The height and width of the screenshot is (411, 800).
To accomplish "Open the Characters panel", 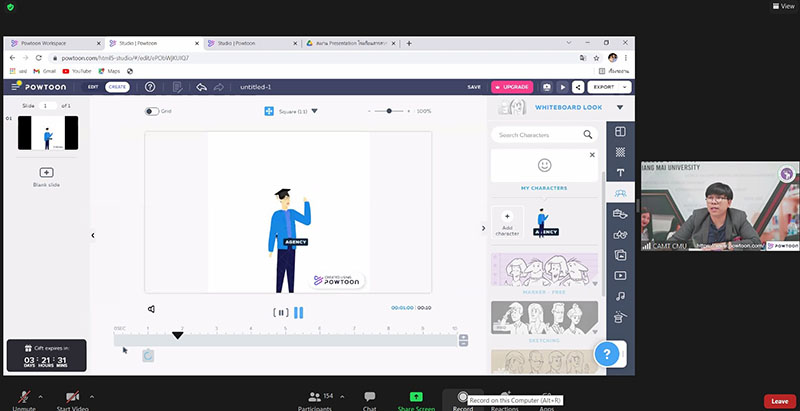I will pos(620,193).
